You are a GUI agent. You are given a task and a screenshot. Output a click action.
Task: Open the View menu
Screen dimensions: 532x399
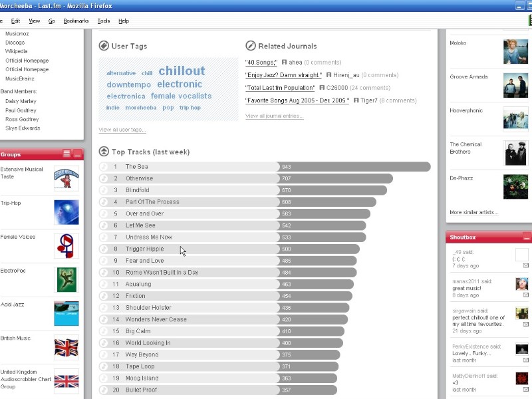pos(35,21)
